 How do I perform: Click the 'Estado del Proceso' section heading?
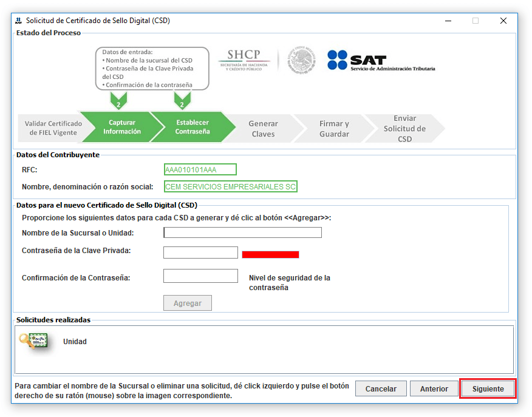tap(49, 33)
